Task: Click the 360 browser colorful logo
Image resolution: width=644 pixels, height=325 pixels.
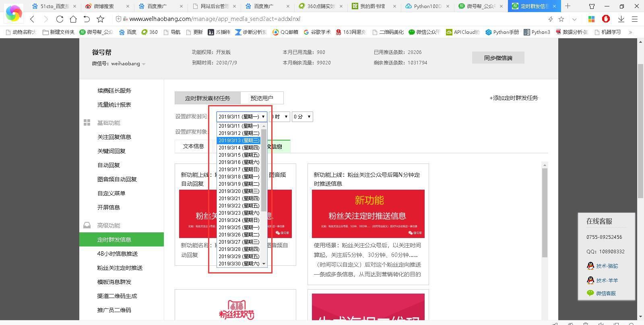Action: click(x=14, y=13)
